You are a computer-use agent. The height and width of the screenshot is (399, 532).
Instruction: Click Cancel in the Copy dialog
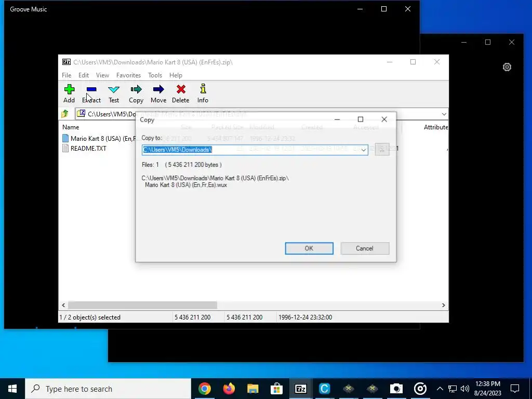click(x=365, y=248)
